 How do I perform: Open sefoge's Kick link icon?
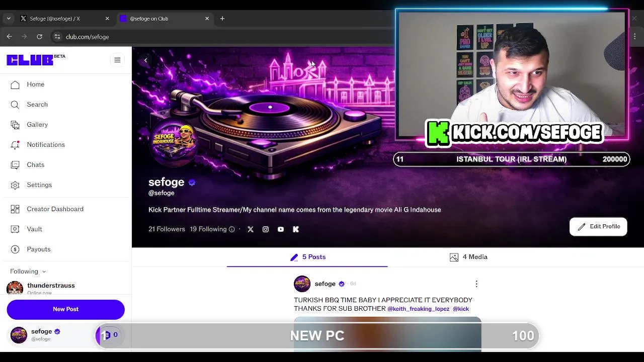296,229
